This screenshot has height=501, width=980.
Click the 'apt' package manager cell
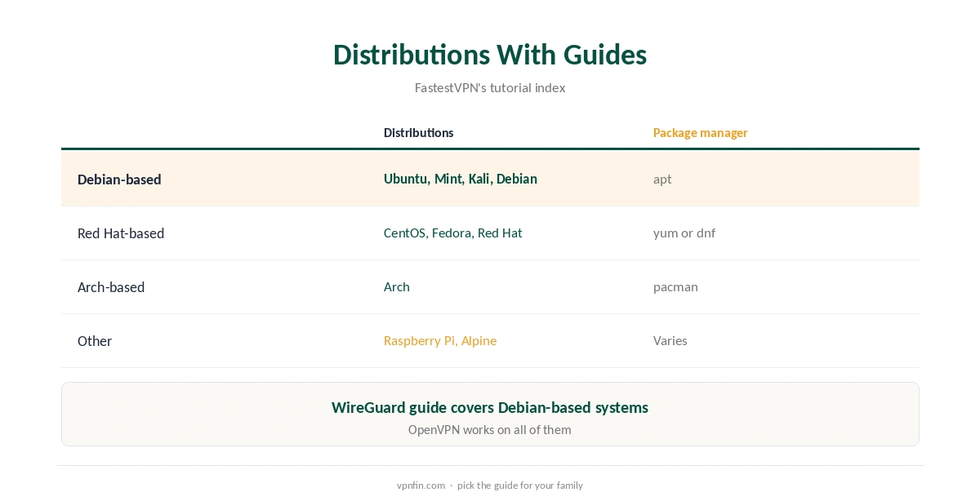coord(662,179)
